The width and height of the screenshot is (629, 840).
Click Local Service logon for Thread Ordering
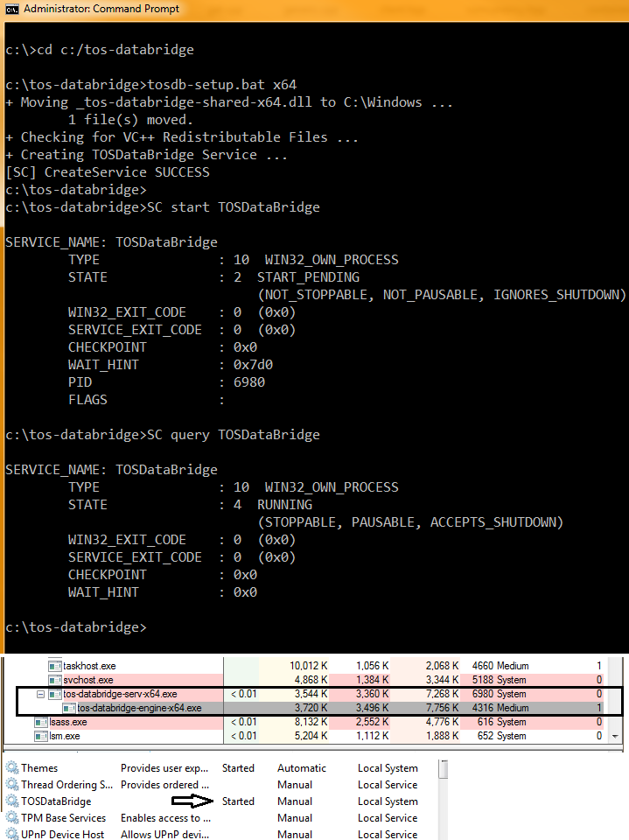[388, 784]
